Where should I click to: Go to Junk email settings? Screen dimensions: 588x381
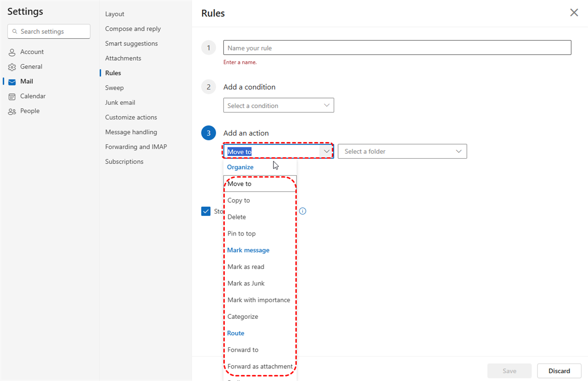120,102
